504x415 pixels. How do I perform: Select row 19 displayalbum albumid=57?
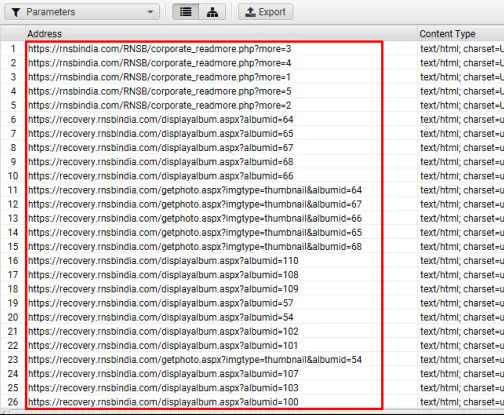click(161, 303)
